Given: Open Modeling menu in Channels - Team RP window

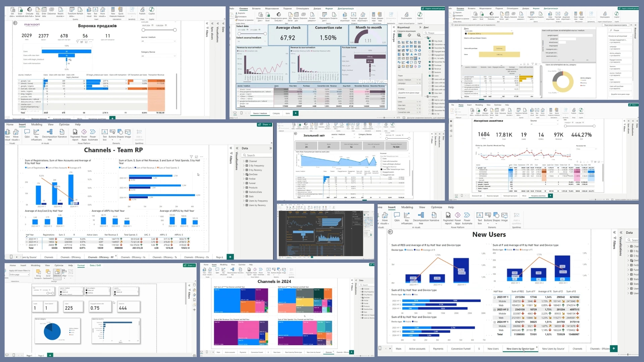Looking at the screenshot, I should click(37, 124).
